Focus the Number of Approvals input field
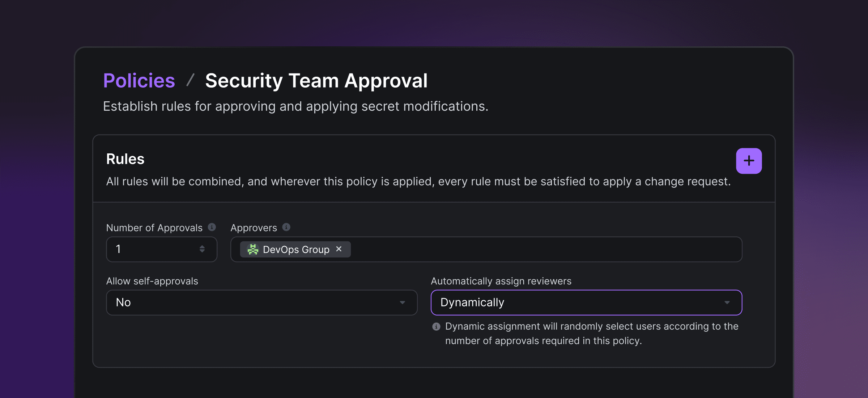This screenshot has width=868, height=398. [152, 249]
